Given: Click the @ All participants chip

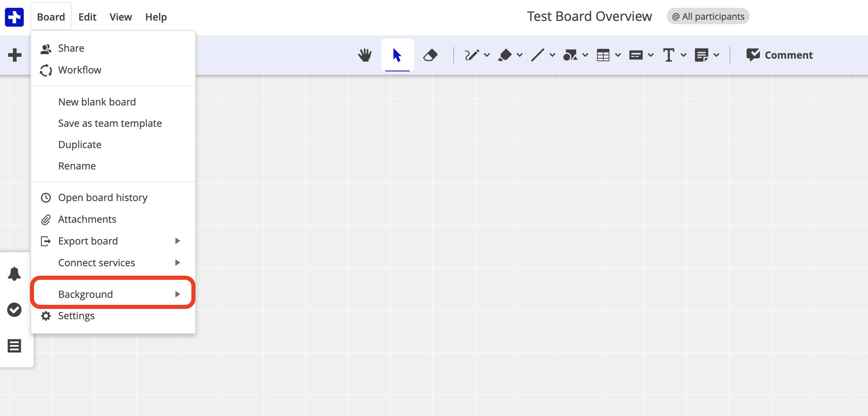Looking at the screenshot, I should coord(708,16).
